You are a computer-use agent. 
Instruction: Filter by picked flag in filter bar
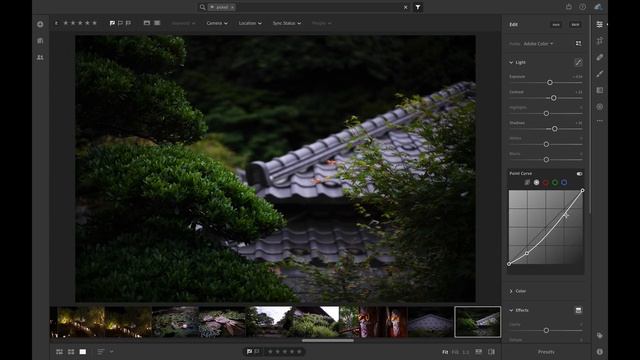tap(112, 23)
